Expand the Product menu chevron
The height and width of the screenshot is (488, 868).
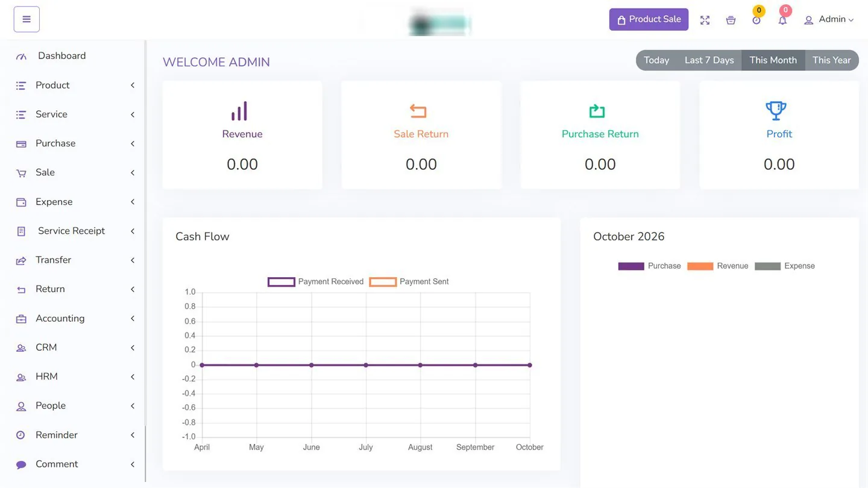[133, 86]
